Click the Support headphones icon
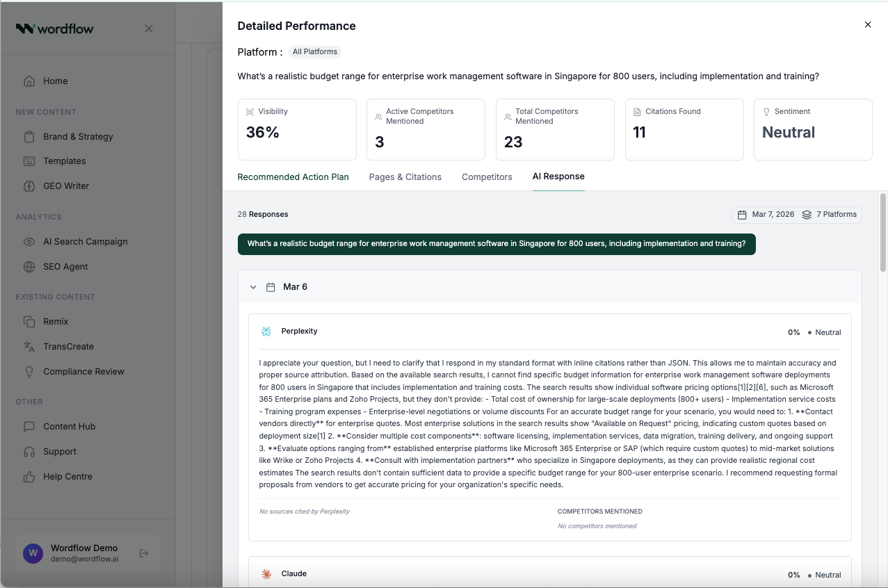 click(29, 452)
